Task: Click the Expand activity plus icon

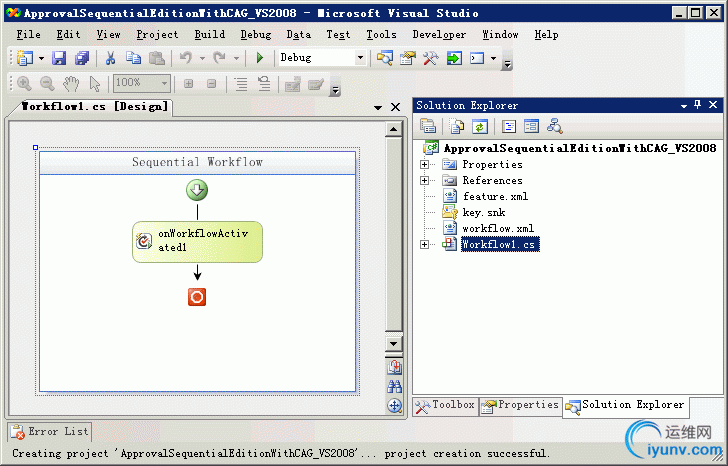Action: 188,84
